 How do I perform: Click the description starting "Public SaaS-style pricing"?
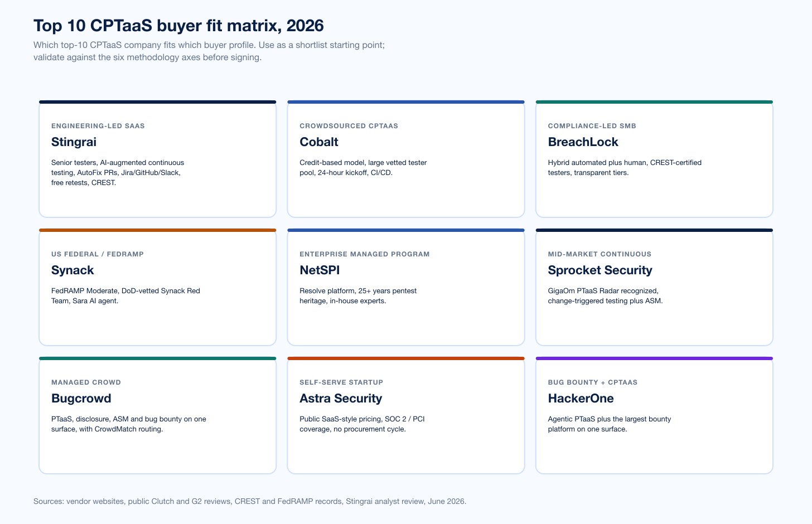[362, 424]
